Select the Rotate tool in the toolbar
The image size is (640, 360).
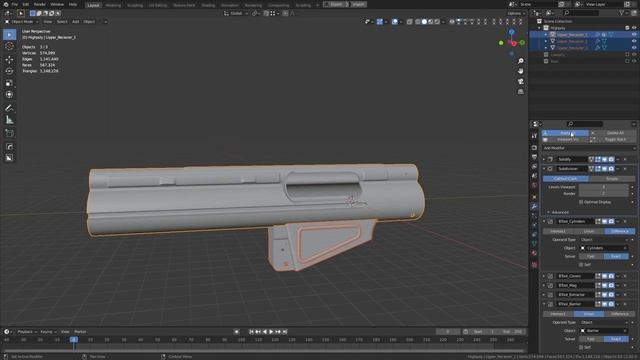point(9,71)
